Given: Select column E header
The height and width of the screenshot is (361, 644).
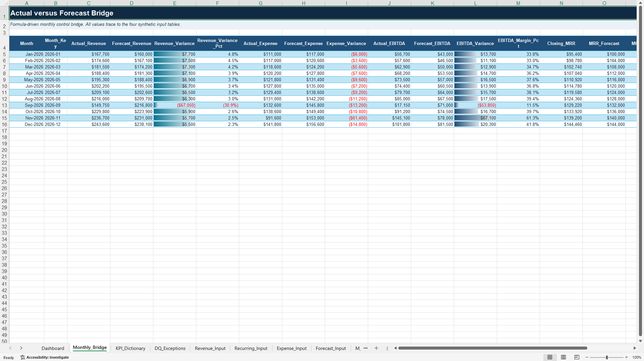Looking at the screenshot, I should pyautogui.click(x=175, y=3).
